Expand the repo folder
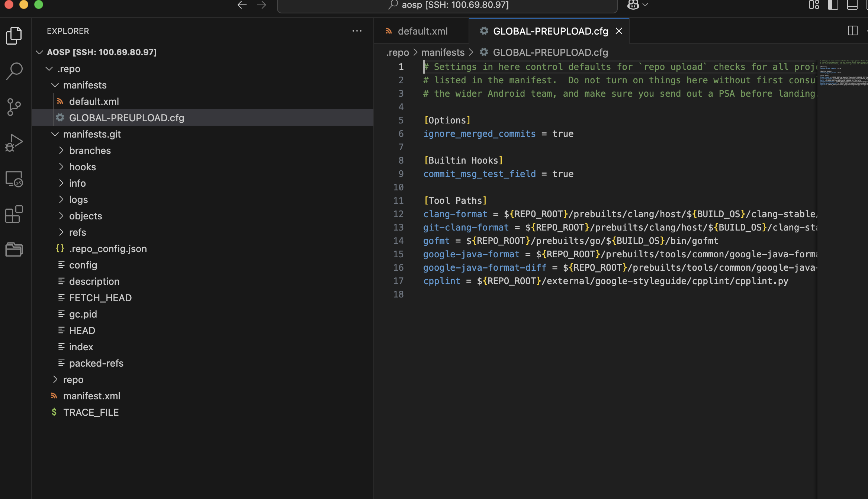The image size is (868, 499). [73, 380]
